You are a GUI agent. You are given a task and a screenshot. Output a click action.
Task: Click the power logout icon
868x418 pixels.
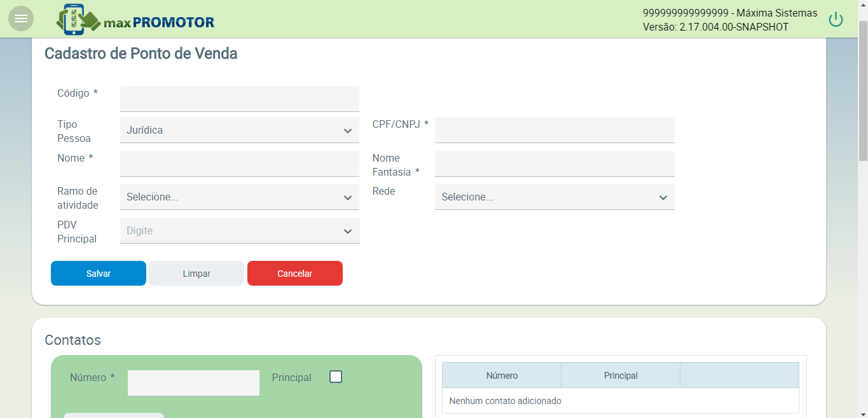pyautogui.click(x=836, y=20)
